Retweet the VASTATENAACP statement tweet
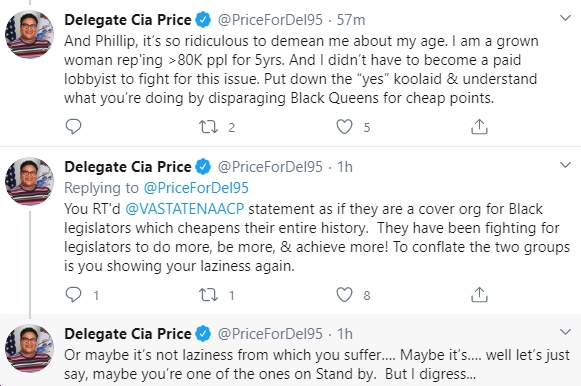This screenshot has height=386, width=581. click(208, 295)
